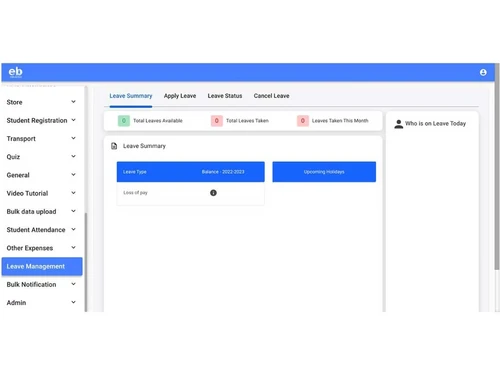Open the Bulk Notification sidebar item

[42, 284]
